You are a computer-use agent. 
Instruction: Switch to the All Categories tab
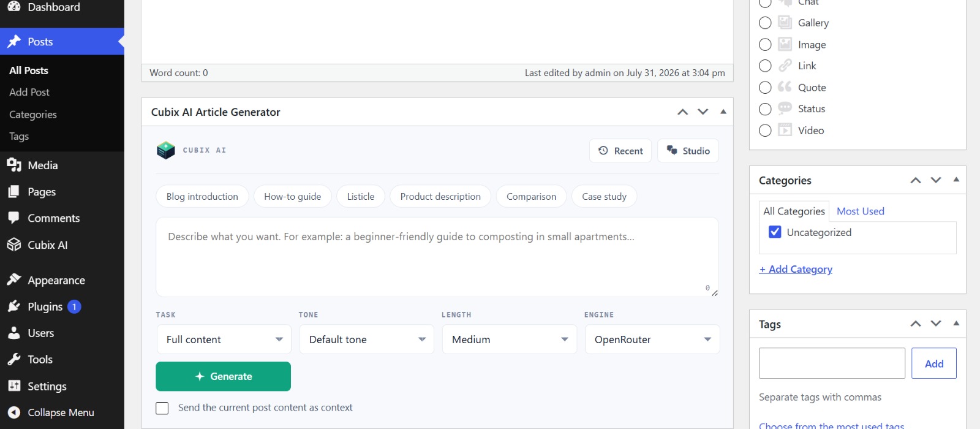tap(794, 211)
